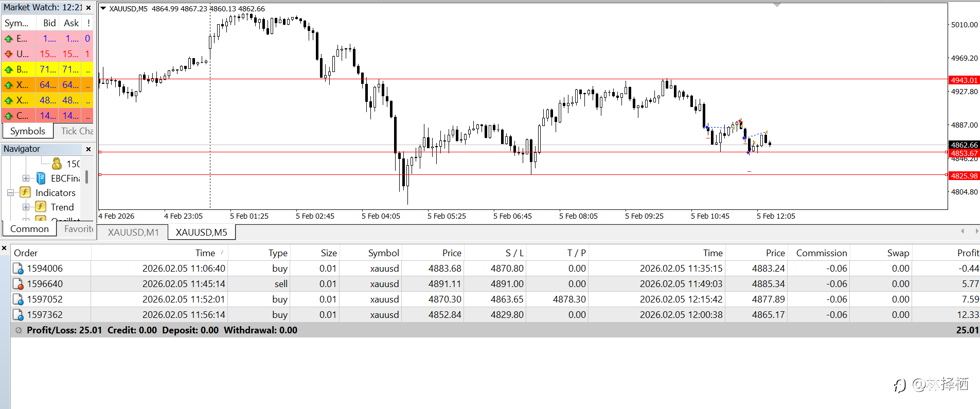The width and height of the screenshot is (980, 409).
Task: Expand the EBCFin tree node
Action: [26, 179]
